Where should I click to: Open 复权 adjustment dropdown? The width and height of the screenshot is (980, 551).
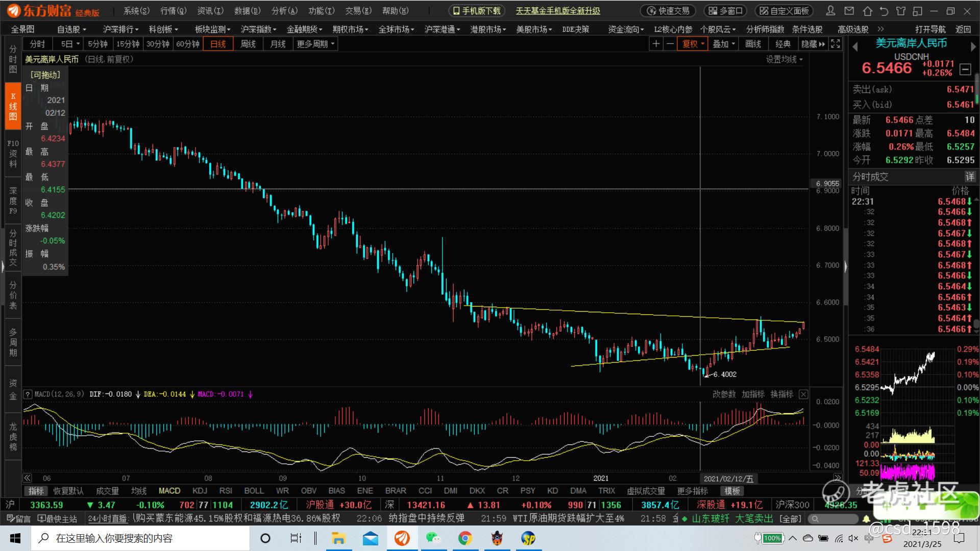[x=693, y=44]
